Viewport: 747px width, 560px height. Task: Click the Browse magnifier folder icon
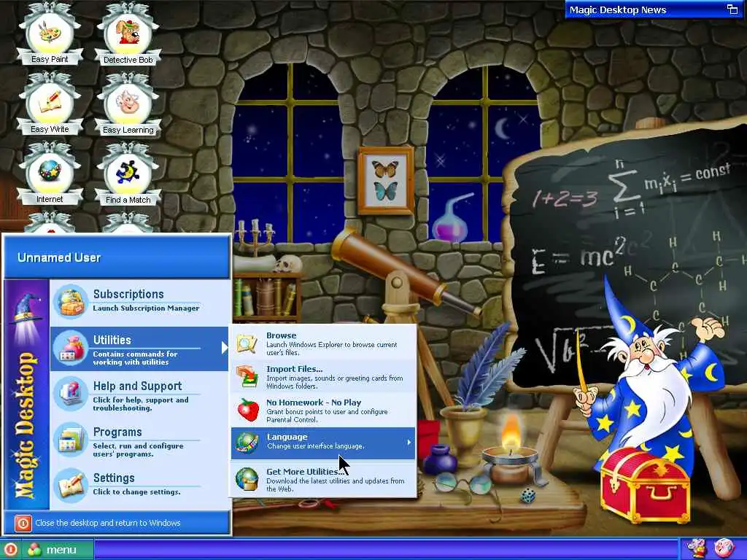click(247, 343)
